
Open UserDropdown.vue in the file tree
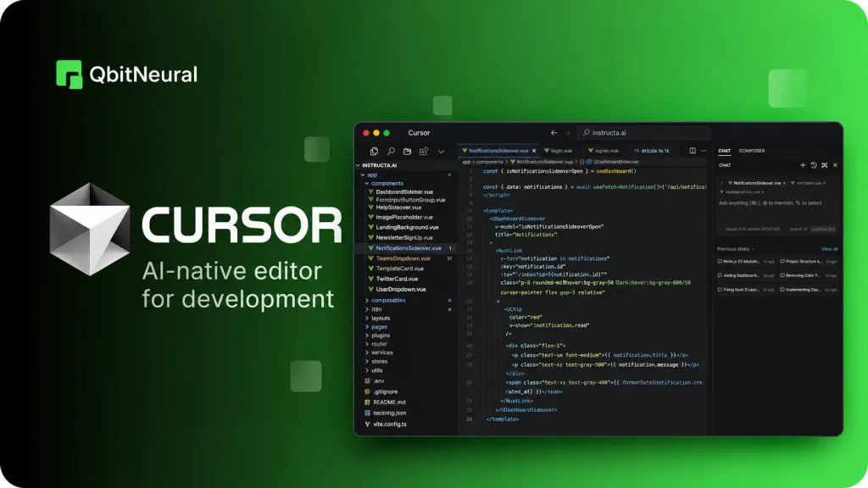point(401,290)
